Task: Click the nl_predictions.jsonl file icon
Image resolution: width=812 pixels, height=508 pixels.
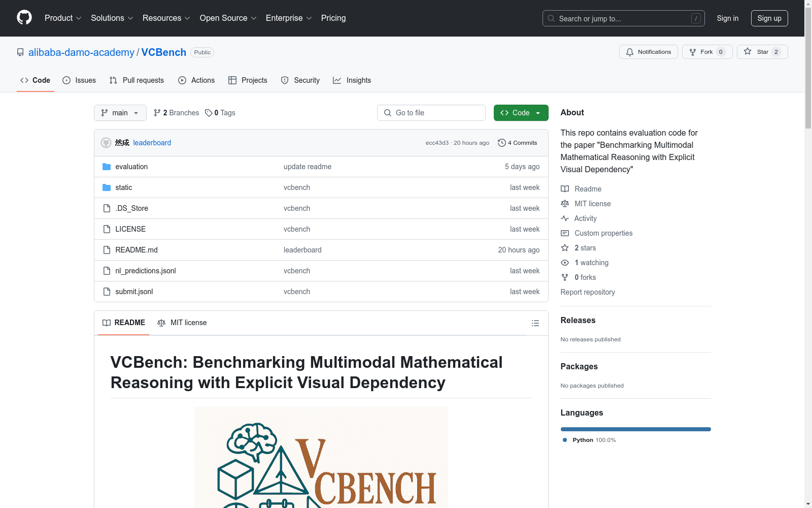Action: click(107, 271)
